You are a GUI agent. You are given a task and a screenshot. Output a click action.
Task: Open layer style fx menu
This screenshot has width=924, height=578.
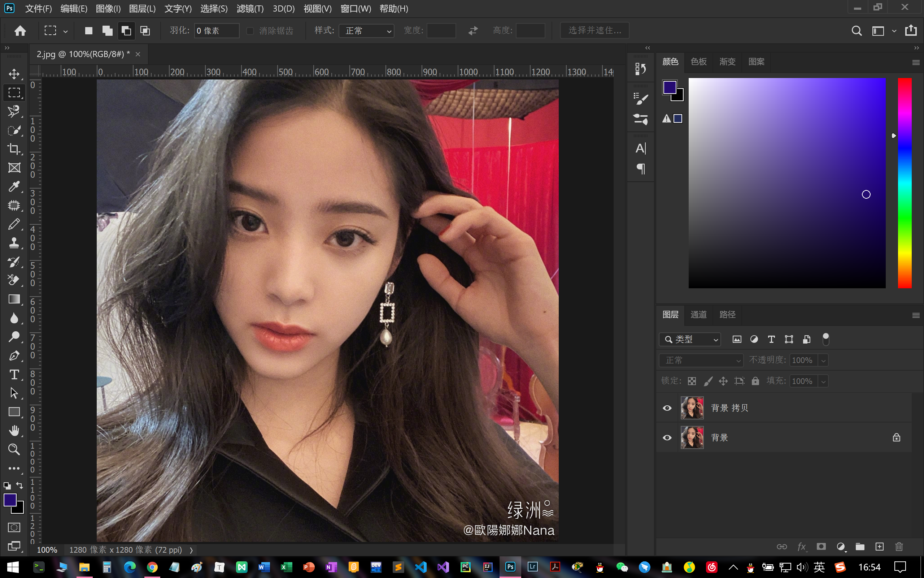[802, 547]
